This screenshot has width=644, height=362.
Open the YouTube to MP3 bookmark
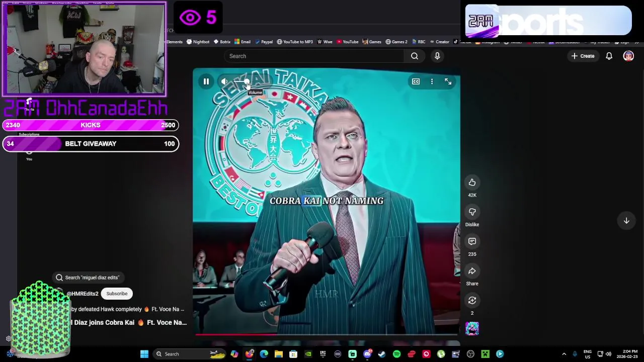pos(295,42)
